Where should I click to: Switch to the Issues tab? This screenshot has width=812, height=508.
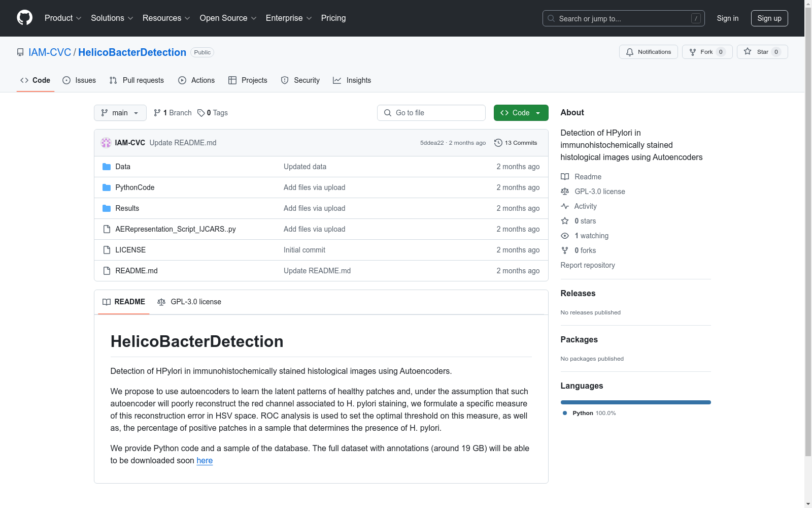tap(79, 80)
